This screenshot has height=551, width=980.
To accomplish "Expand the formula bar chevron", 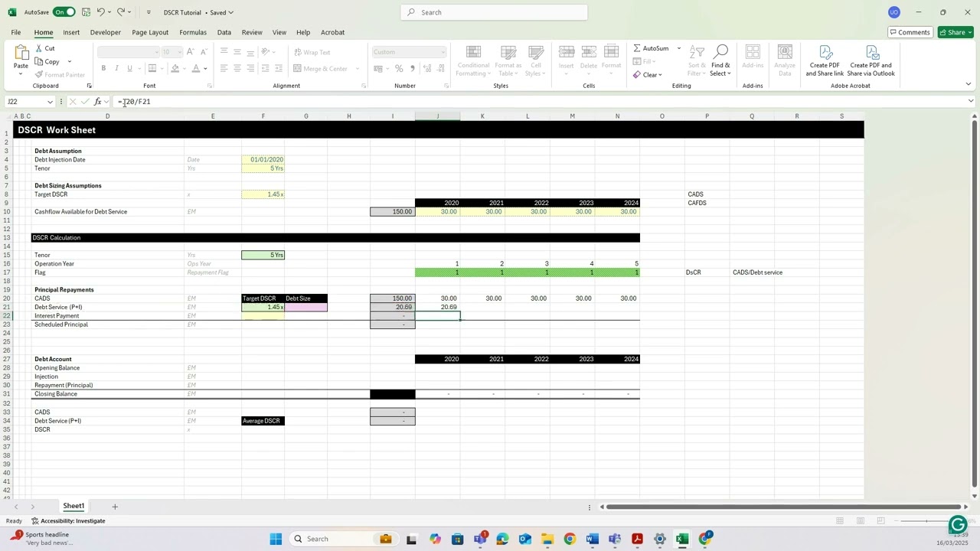I will click(971, 101).
